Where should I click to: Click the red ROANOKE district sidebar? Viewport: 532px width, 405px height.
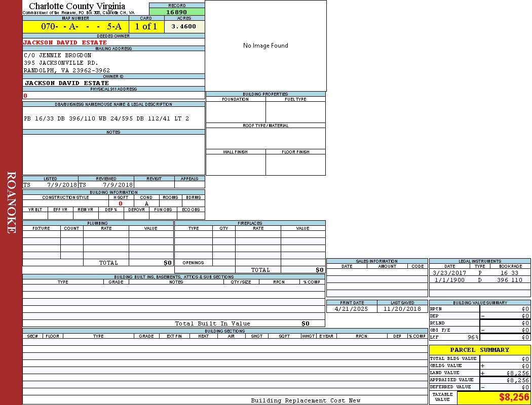(x=11, y=202)
